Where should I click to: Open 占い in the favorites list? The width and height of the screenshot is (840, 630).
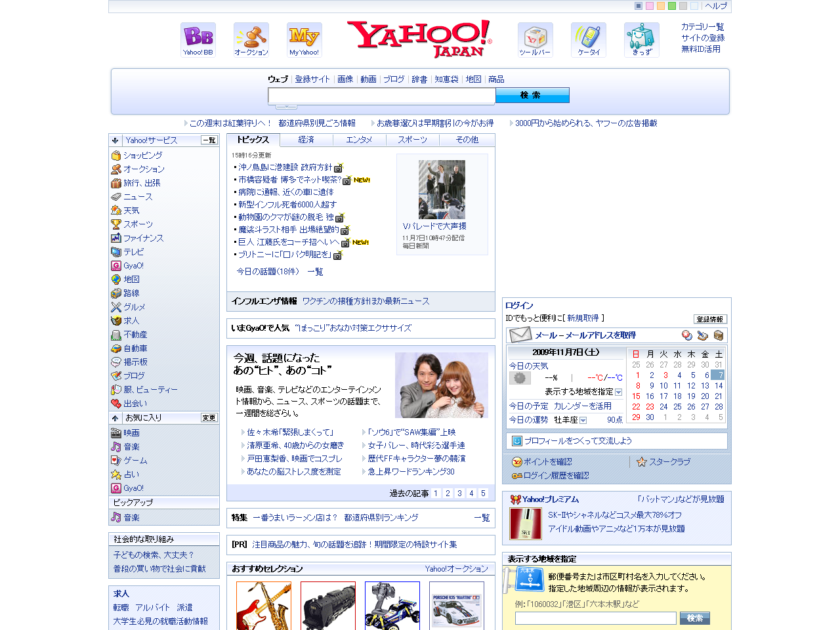click(x=131, y=474)
